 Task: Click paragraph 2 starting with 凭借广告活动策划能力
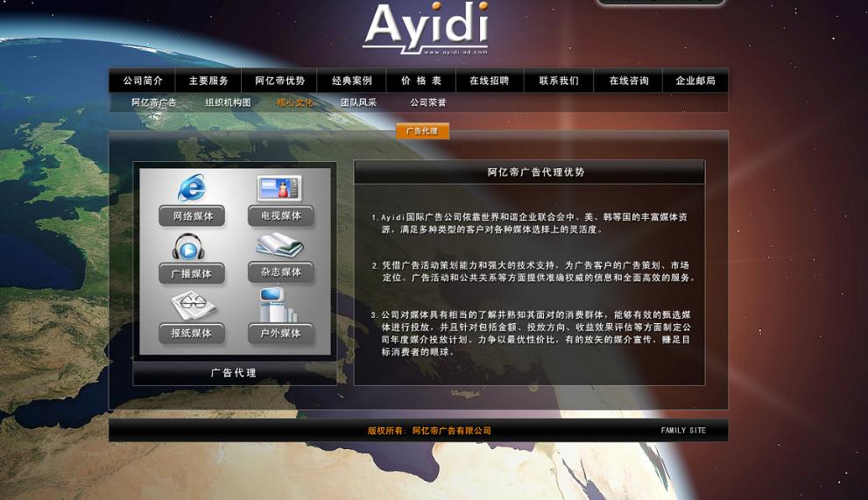pos(533,271)
